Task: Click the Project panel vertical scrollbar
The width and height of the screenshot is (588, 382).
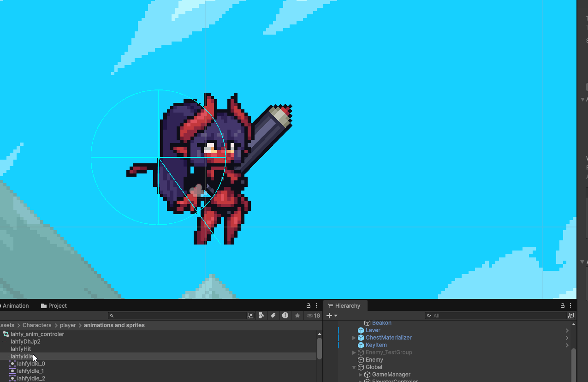Action: coord(320,348)
